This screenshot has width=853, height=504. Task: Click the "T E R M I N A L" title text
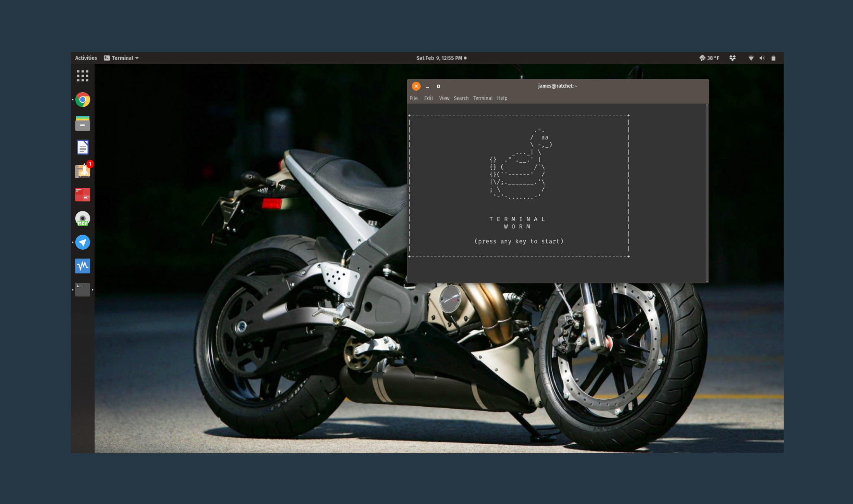tap(517, 219)
